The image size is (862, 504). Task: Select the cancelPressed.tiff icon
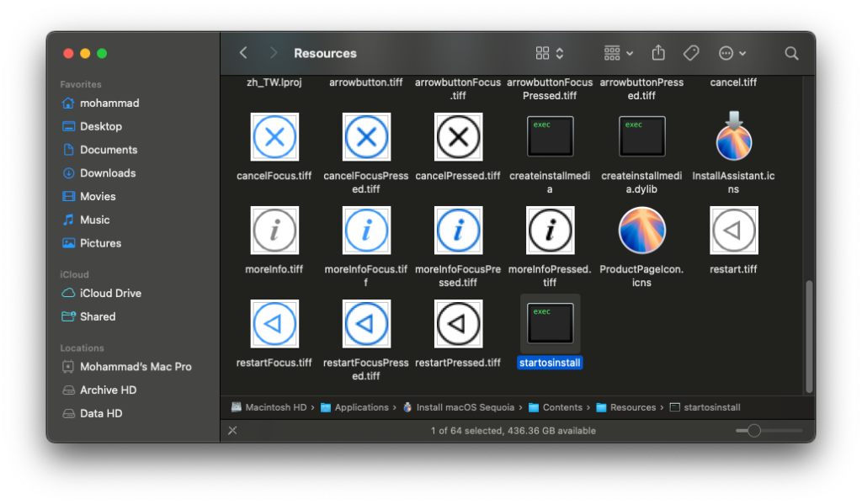pyautogui.click(x=458, y=136)
